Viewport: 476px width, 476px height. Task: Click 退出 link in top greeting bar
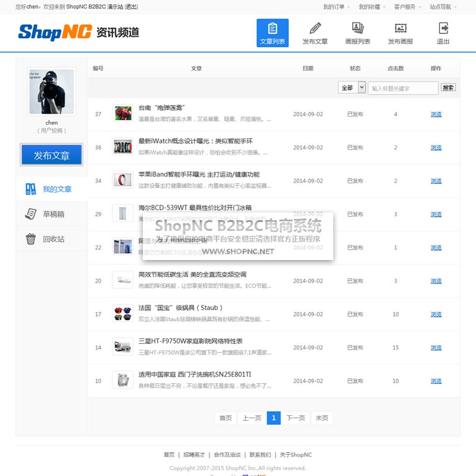tap(131, 7)
